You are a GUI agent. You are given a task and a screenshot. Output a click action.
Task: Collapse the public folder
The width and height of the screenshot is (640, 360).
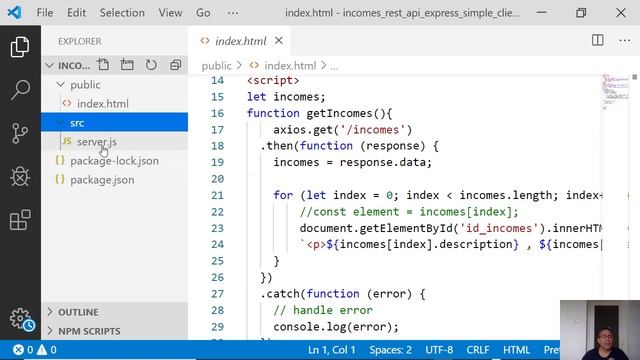click(x=60, y=84)
